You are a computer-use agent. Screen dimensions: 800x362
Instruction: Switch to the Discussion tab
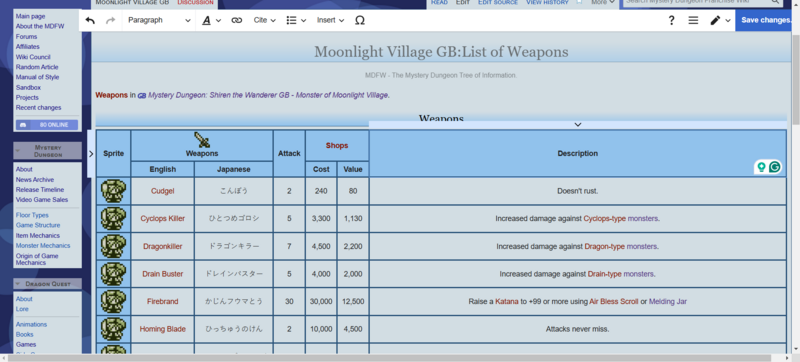click(x=195, y=3)
